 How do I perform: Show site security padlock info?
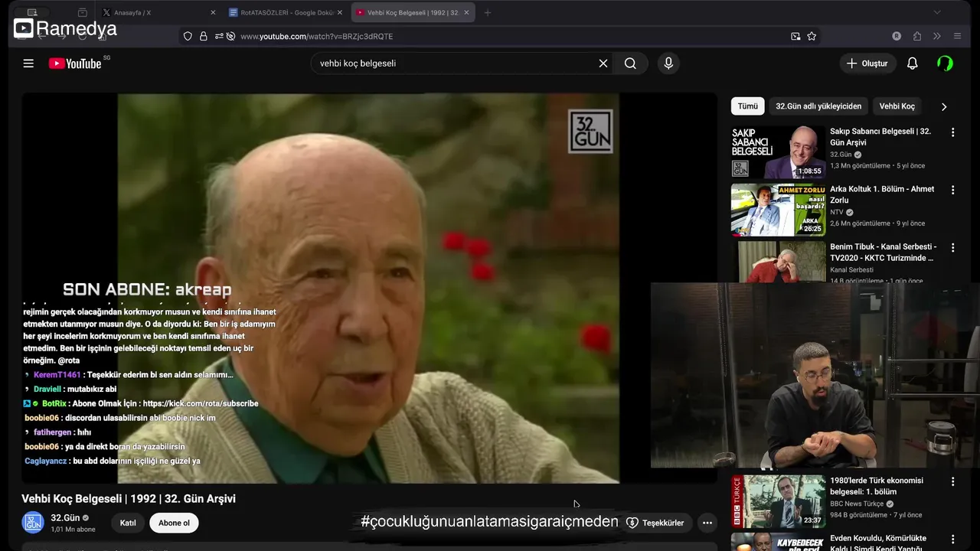[x=204, y=36]
